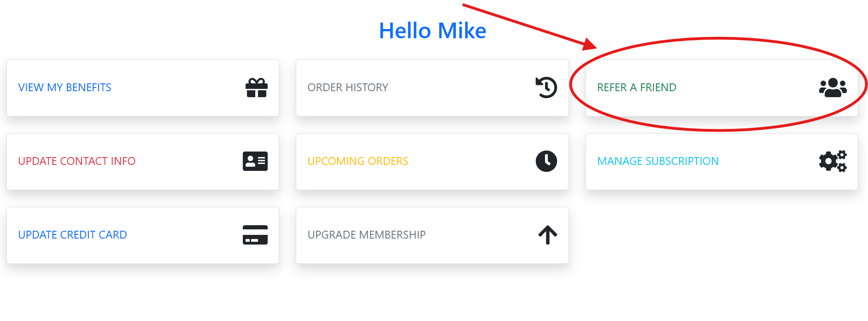Select the Refer a Friend text
Viewport: 868px width, 321px height.
click(x=637, y=88)
